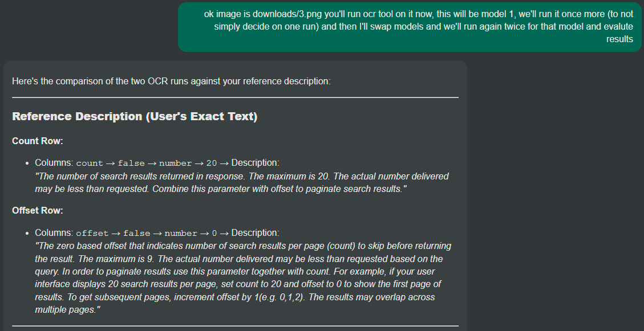
Task: Click the "Here's the comparison" intro sentence
Action: click(171, 81)
